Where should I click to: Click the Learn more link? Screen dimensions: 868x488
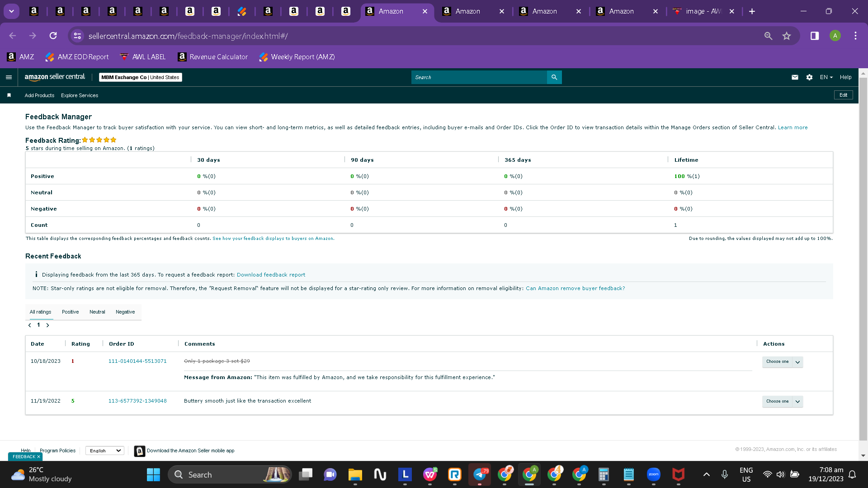coord(793,128)
